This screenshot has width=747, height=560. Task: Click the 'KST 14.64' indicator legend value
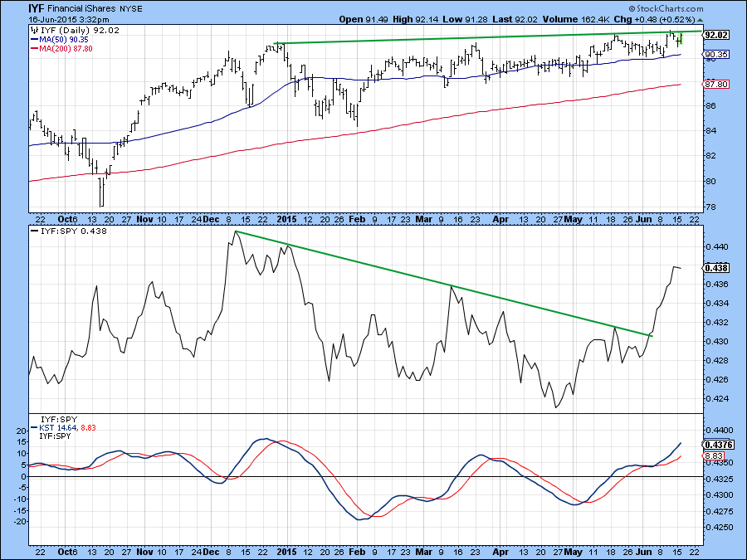pos(59,427)
